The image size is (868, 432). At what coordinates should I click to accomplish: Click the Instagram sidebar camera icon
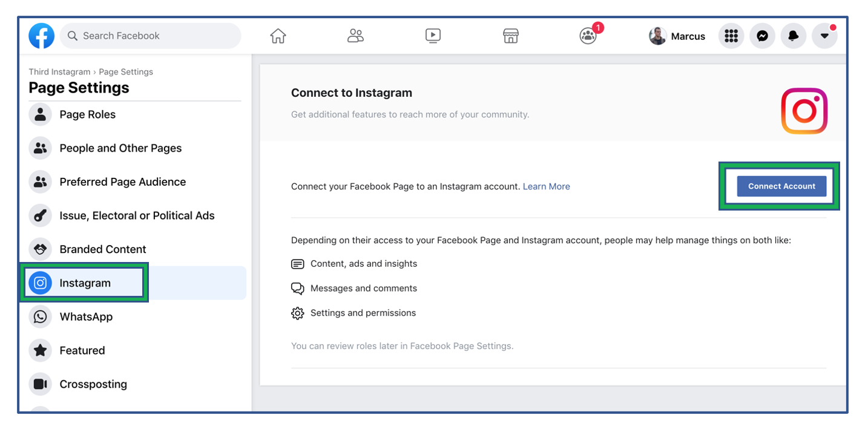pos(41,283)
